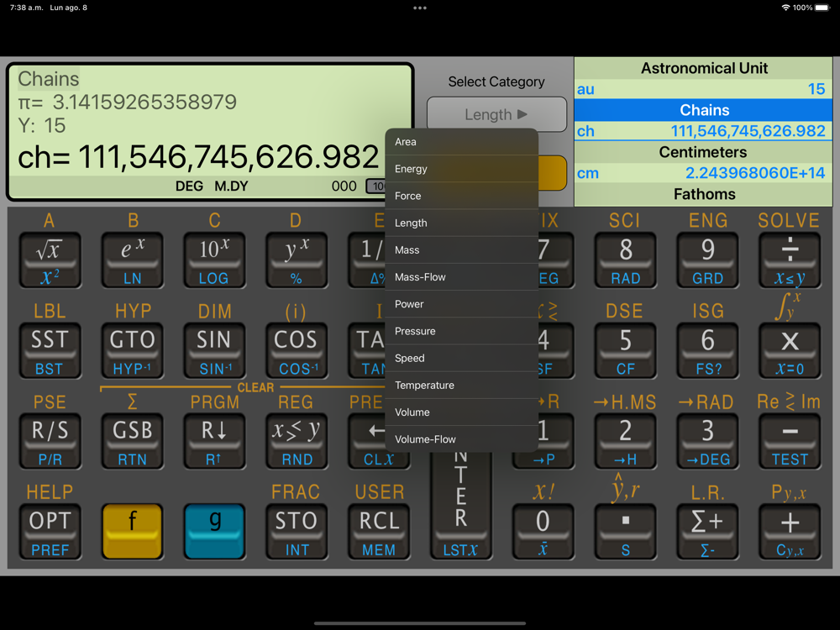840x630 pixels.
Task: Tap the OPT PREF key
Action: (50, 532)
